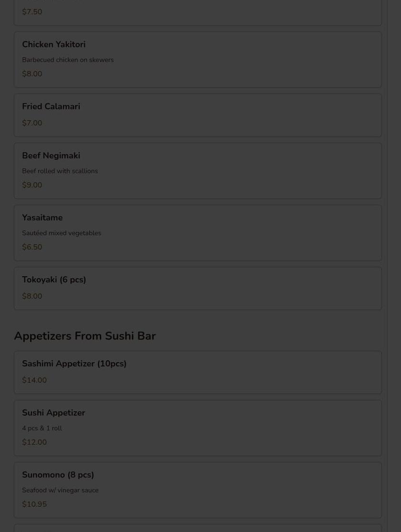401x532 pixels.
Task: Click the $9.00 Beef Negimaki price
Action: (x=32, y=185)
